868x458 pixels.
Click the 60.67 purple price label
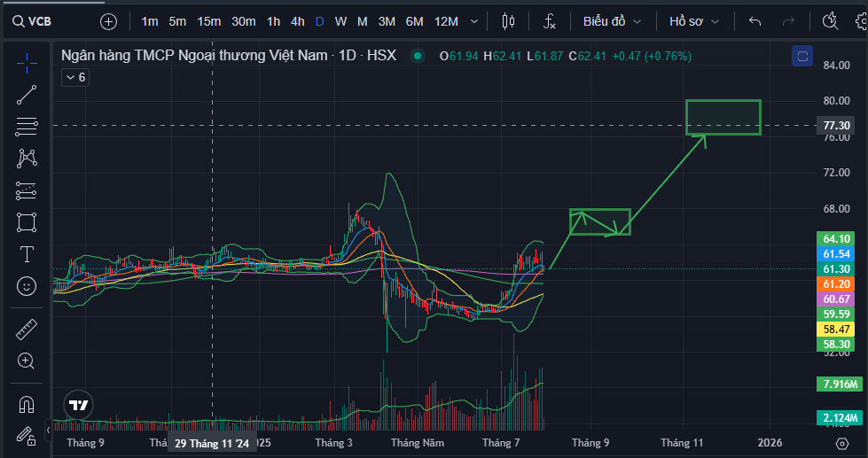pos(836,299)
